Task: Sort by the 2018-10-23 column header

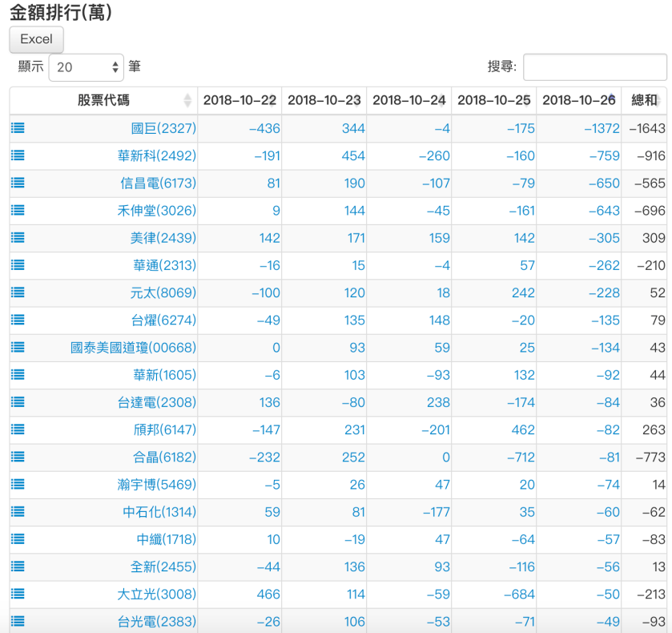Action: 324,100
